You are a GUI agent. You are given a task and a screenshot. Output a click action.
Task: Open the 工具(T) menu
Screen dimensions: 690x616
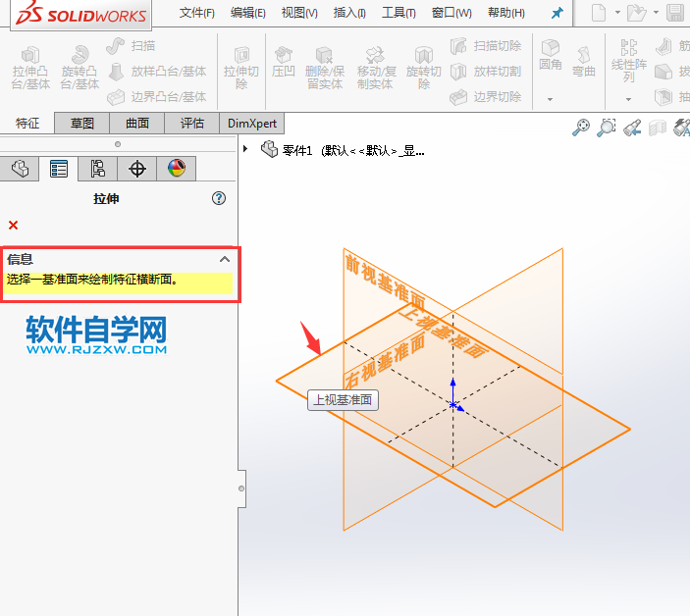click(398, 13)
